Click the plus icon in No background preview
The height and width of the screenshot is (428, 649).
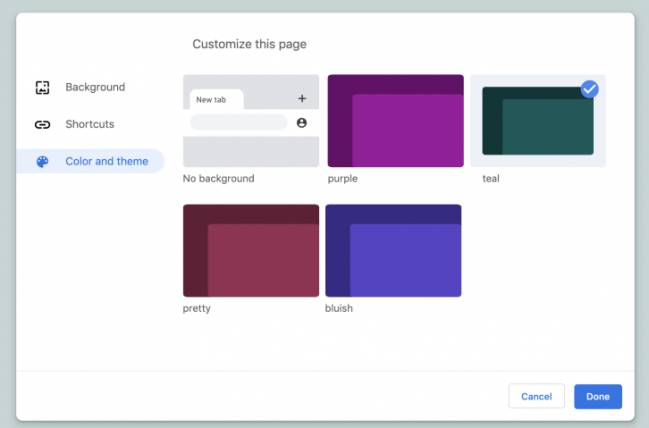(x=302, y=98)
